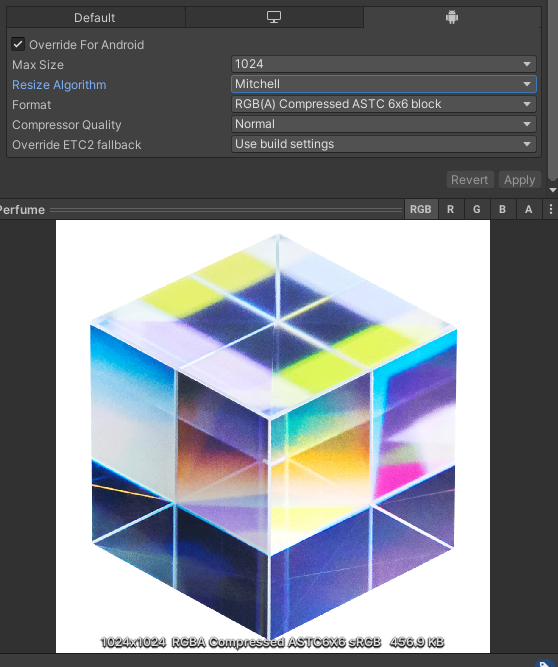
Task: Show only the red channel R
Action: 450,209
